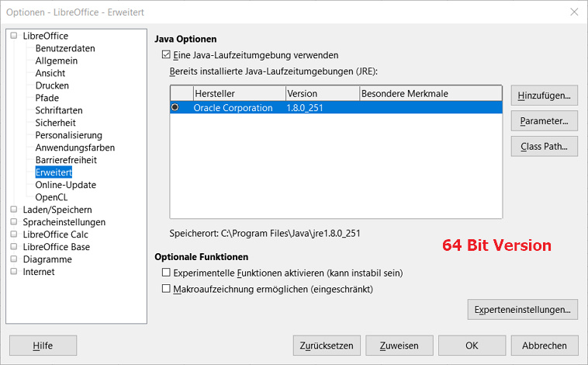Click the Zurücksetzen button

pos(327,346)
